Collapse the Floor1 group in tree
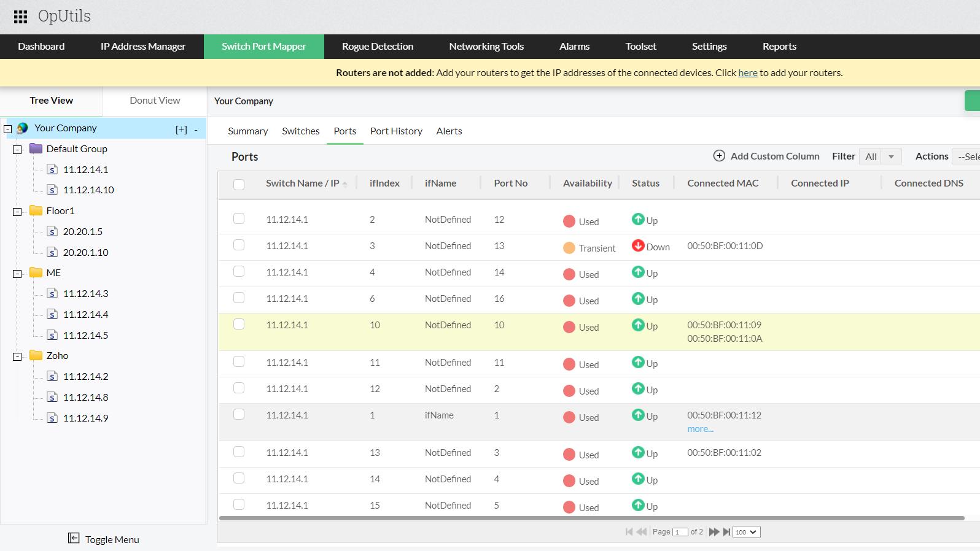980x551 pixels. pyautogui.click(x=17, y=212)
